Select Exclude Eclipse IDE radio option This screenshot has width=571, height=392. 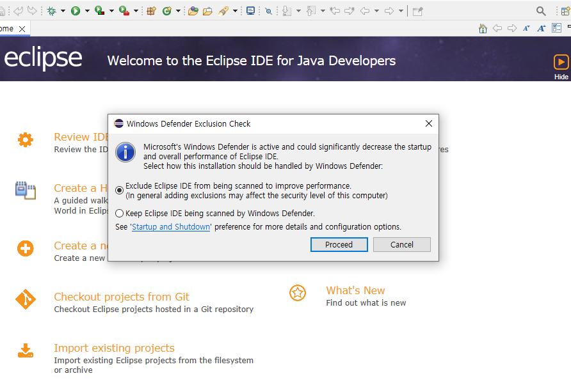point(119,190)
